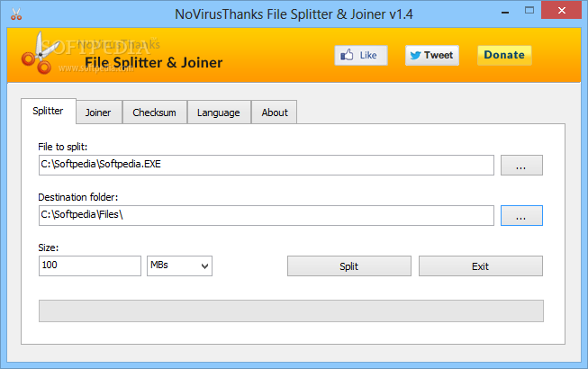Click the Facebook Like button
This screenshot has width=588, height=369.
(x=361, y=56)
